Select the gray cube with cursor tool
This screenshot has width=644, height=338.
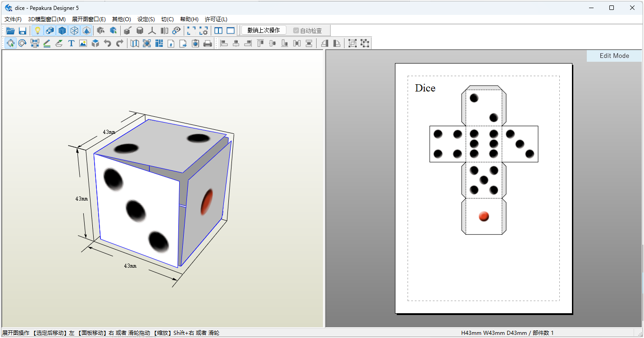pyautogui.click(x=101, y=31)
